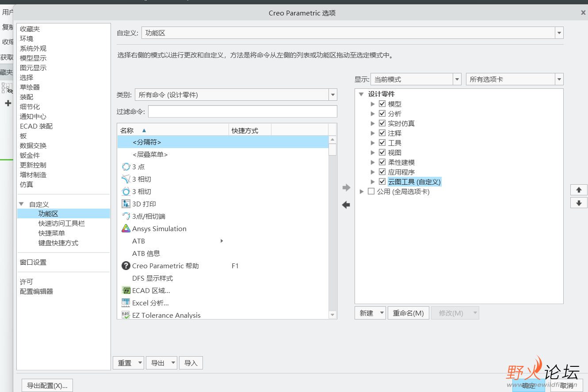Open the 草绘器 category
Image resolution: width=588 pixels, height=392 pixels.
click(x=30, y=87)
